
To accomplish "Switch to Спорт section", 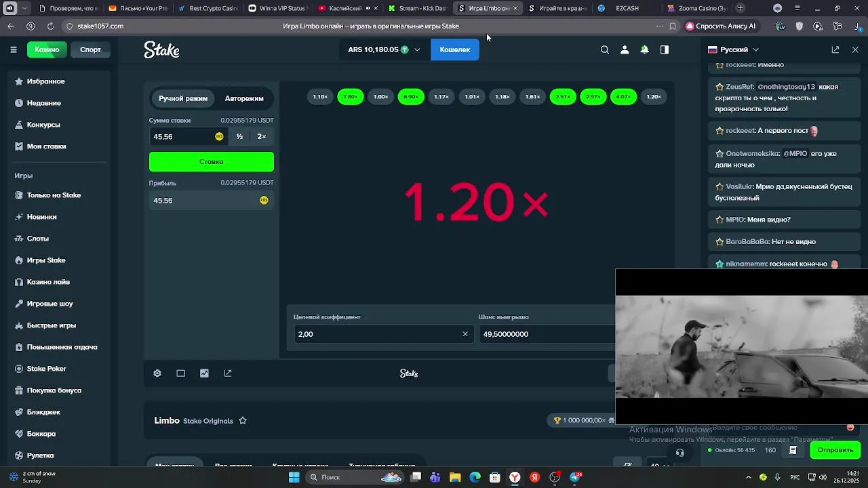I will tap(90, 49).
